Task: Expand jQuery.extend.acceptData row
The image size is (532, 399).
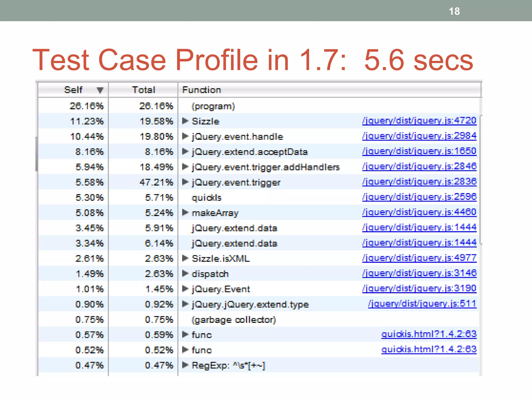Action: pos(185,151)
